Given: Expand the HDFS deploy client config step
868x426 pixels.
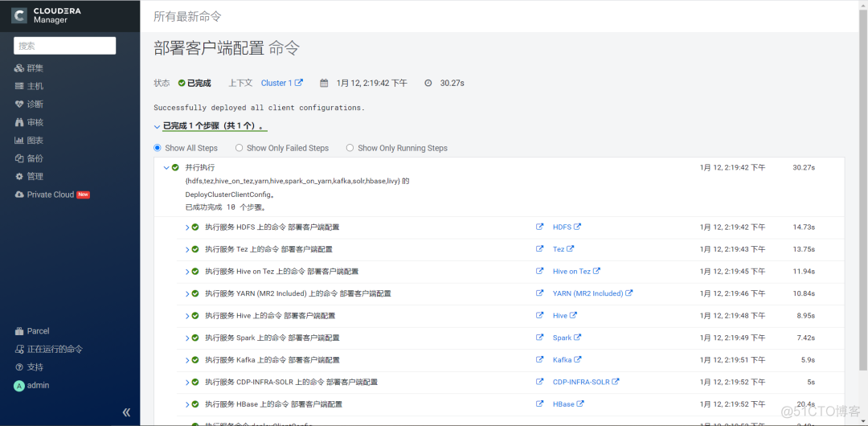Looking at the screenshot, I should pyautogui.click(x=187, y=227).
